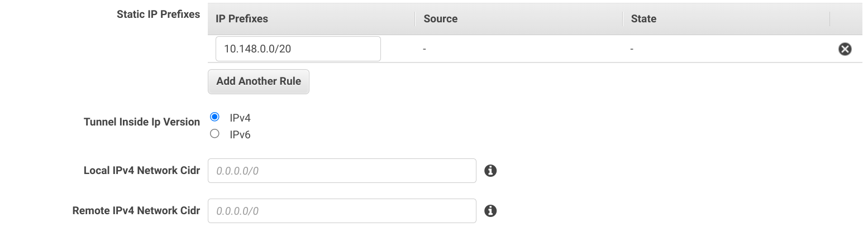Select the IPv6 radio button
This screenshot has width=868, height=227.
pyautogui.click(x=214, y=134)
